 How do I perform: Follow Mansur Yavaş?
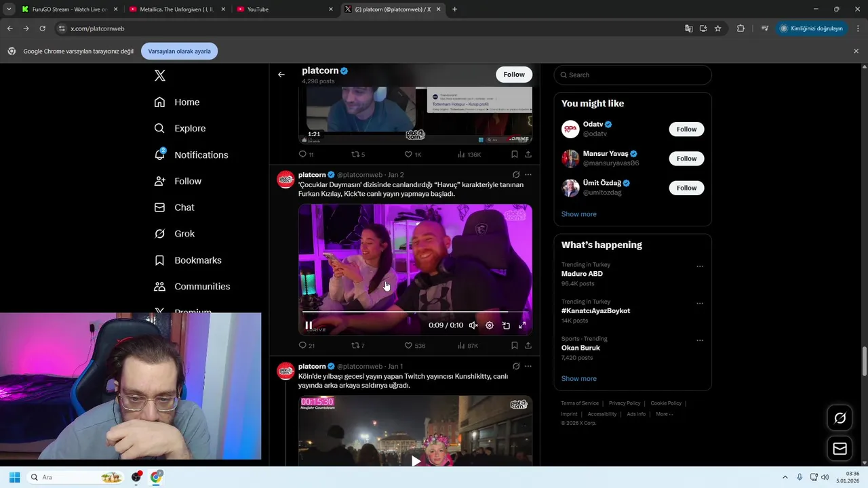[686, 159]
